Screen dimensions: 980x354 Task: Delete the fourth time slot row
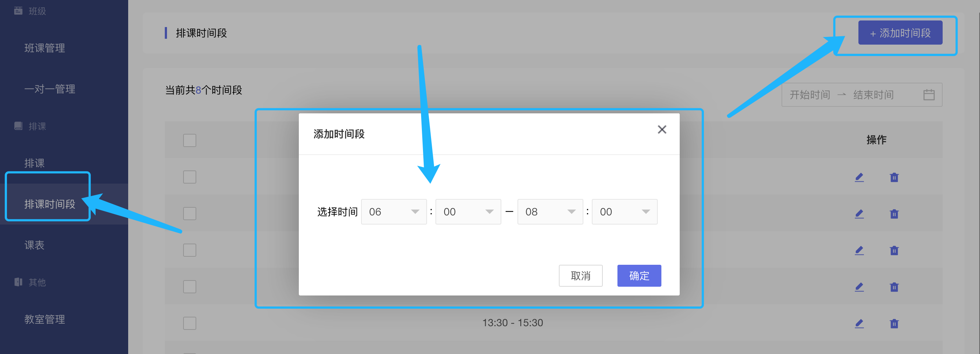click(894, 287)
